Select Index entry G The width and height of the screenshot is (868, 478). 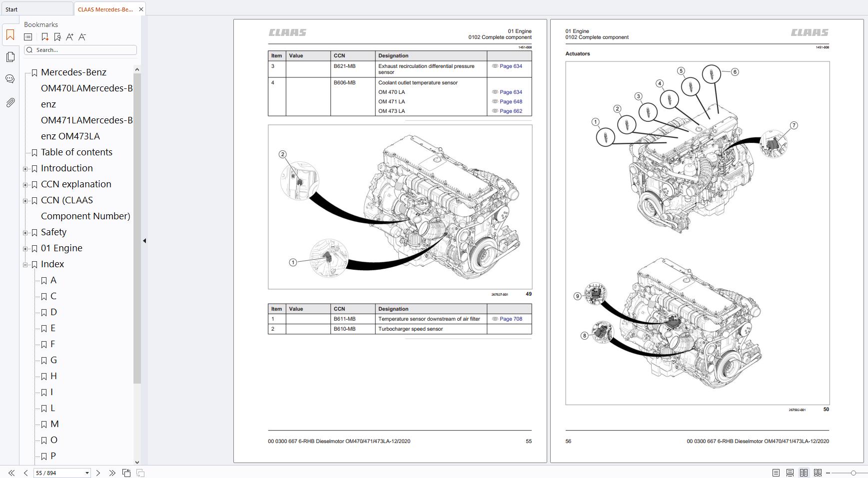[53, 360]
